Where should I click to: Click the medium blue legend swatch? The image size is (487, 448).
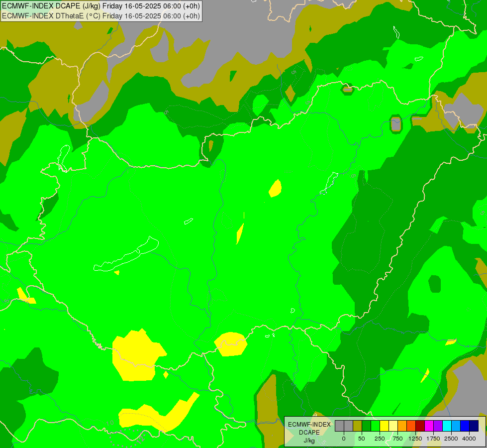(465, 426)
